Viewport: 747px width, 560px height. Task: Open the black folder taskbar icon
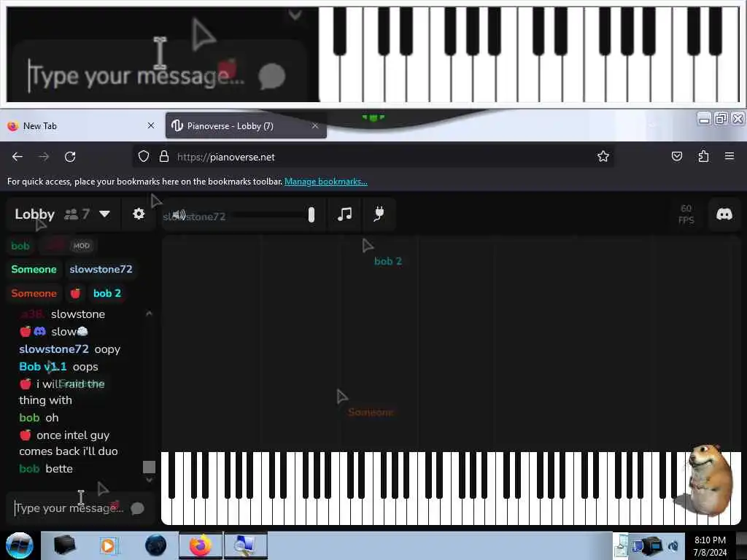click(65, 545)
